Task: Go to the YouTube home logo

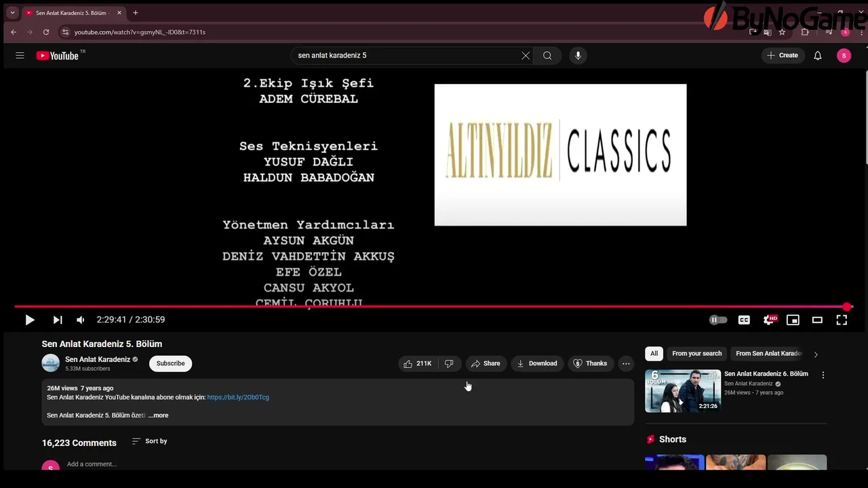Action: coord(58,56)
